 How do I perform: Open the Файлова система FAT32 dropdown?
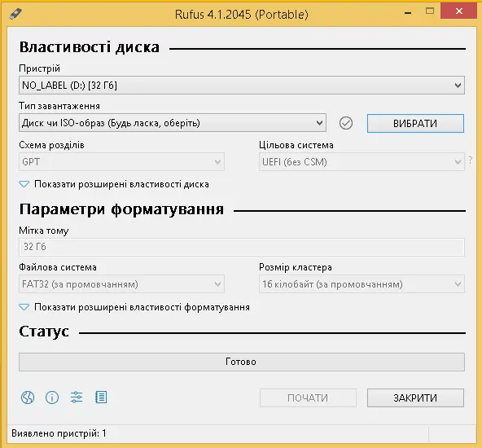(121, 283)
